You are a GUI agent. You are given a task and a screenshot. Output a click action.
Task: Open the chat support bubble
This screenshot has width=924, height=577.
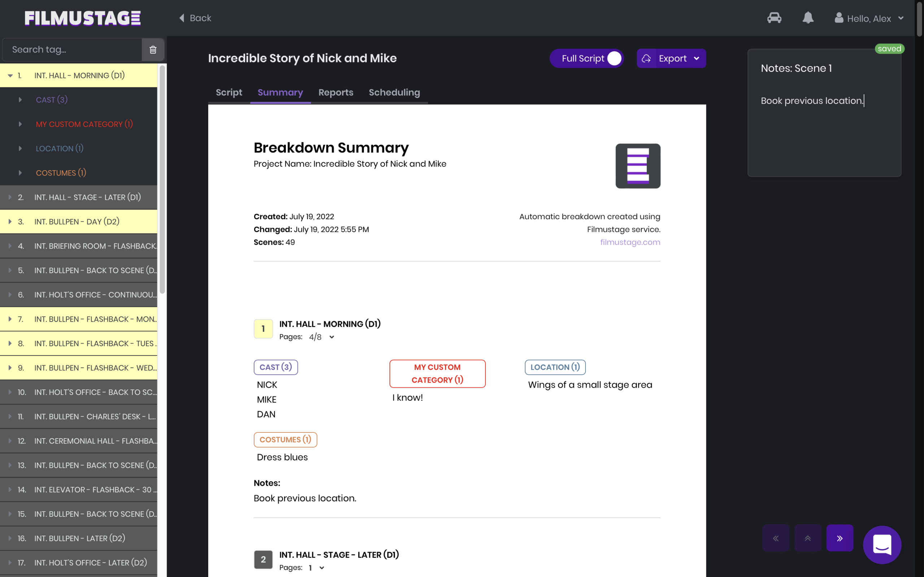882,545
